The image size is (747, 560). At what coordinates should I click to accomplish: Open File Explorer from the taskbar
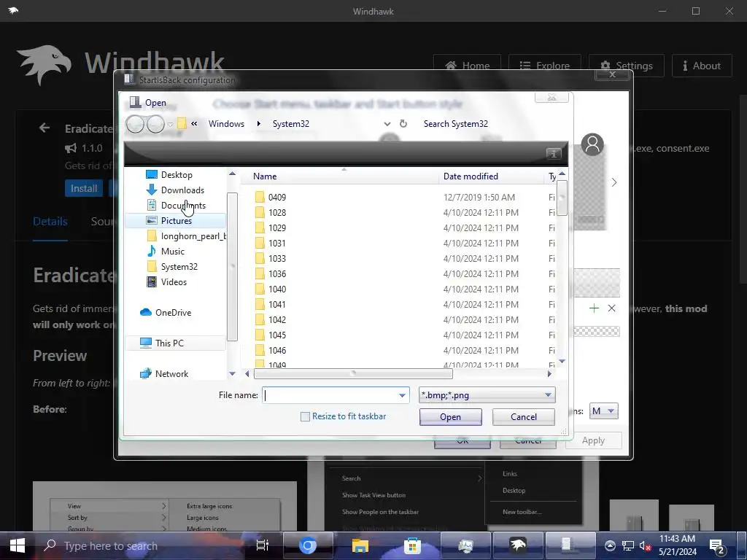point(360,545)
